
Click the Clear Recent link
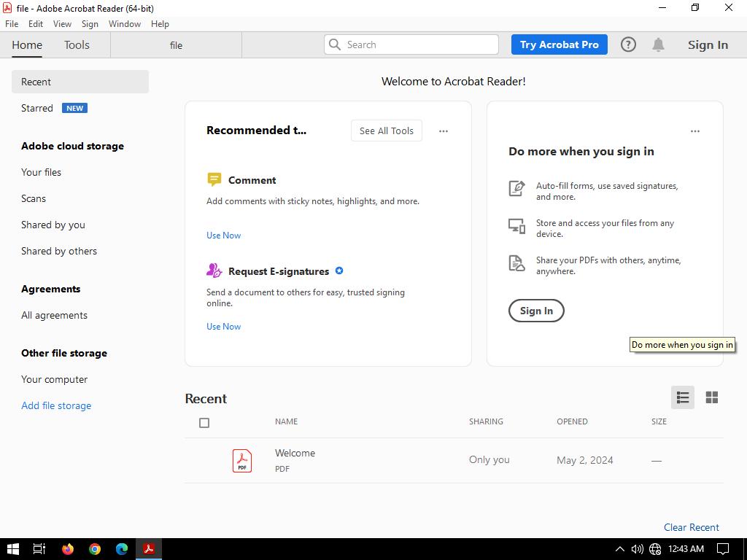691,527
